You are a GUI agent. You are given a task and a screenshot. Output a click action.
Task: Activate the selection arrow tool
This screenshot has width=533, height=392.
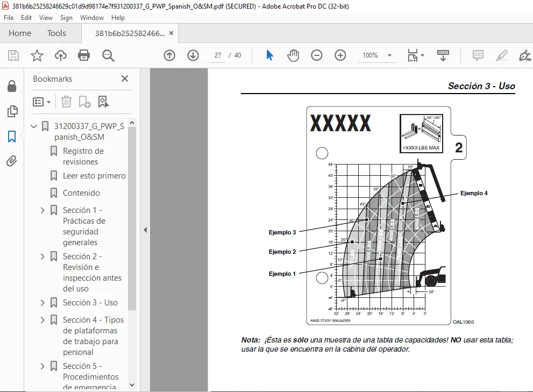[269, 55]
